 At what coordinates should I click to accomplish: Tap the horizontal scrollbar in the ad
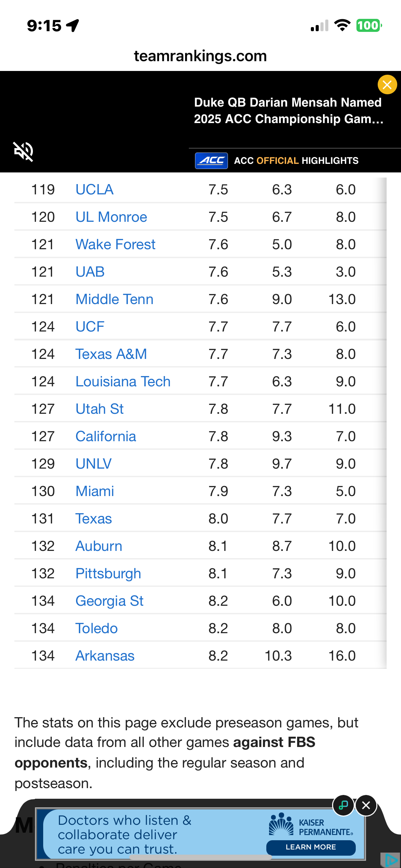coord(200,857)
